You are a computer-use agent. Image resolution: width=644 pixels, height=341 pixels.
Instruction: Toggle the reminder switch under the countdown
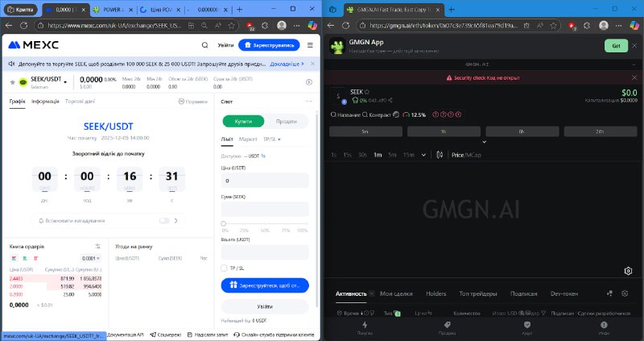(164, 221)
